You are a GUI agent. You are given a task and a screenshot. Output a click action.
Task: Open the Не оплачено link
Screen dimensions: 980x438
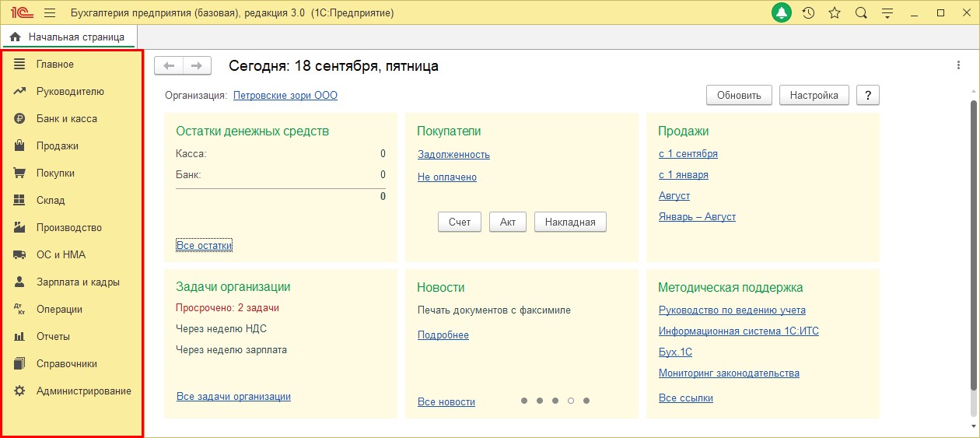point(447,177)
